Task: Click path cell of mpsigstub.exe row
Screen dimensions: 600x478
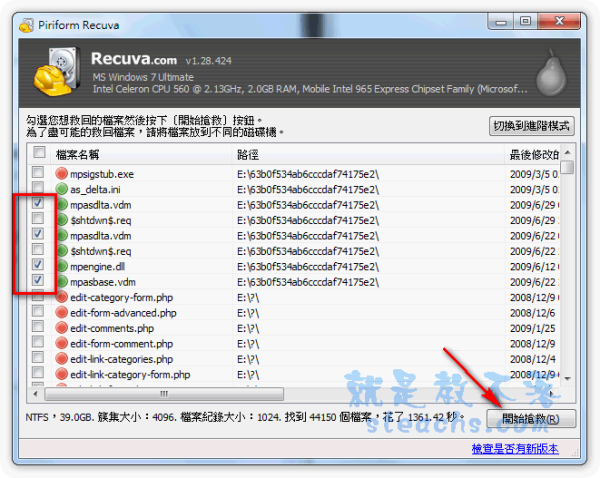Action: coord(308,175)
